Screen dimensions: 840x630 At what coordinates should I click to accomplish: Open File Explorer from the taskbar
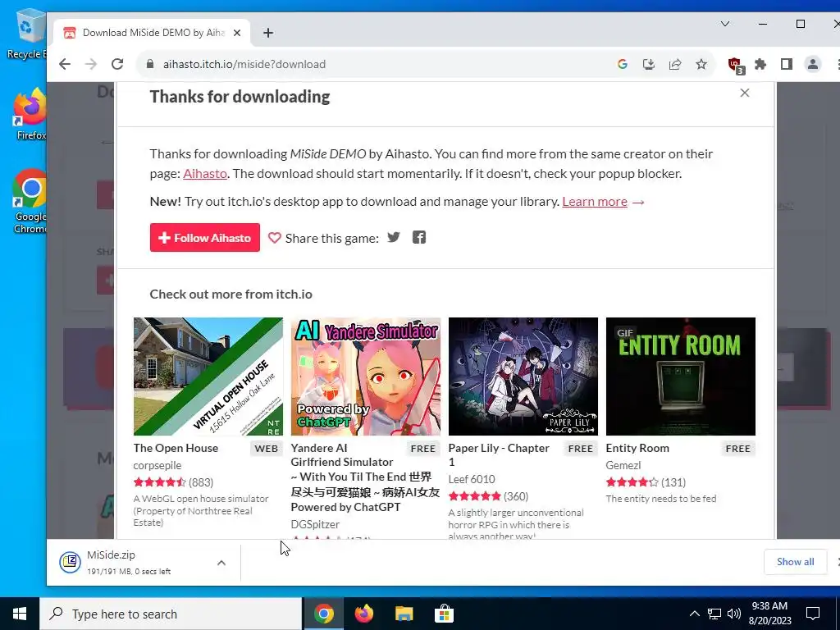click(x=404, y=614)
